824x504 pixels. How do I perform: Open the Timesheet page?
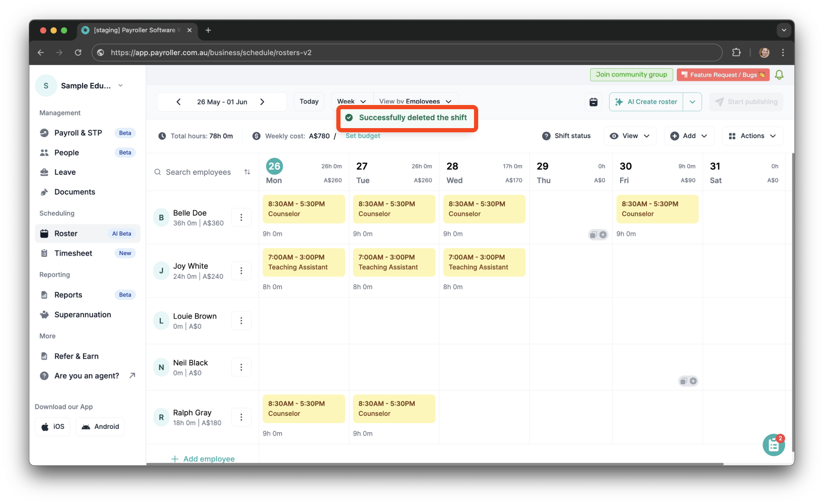88,253
